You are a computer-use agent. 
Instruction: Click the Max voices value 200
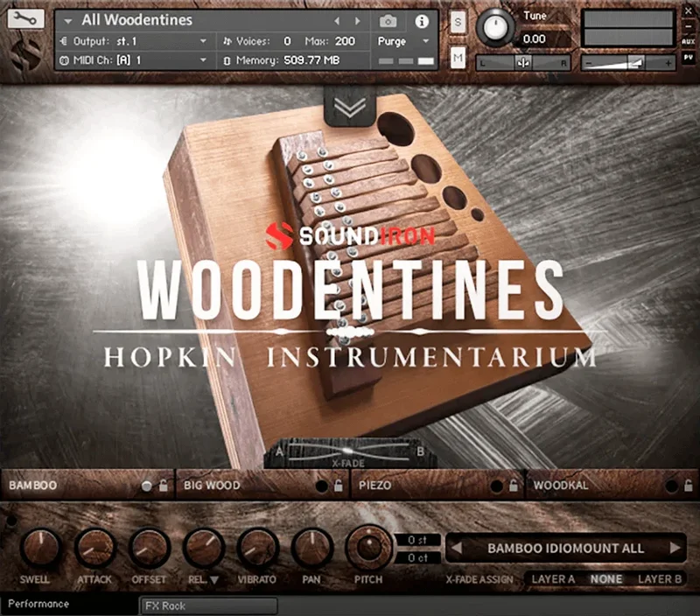[x=345, y=41]
